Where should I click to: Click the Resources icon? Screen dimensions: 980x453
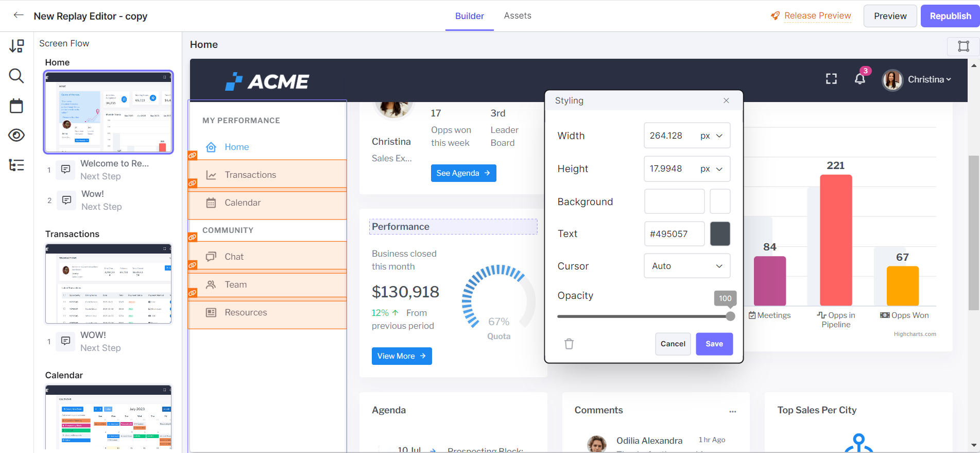[x=211, y=312]
